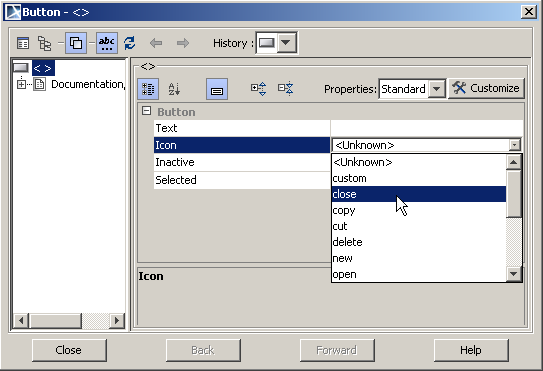Click the tree panel horizontal scrollbar thumb

[x=55, y=320]
